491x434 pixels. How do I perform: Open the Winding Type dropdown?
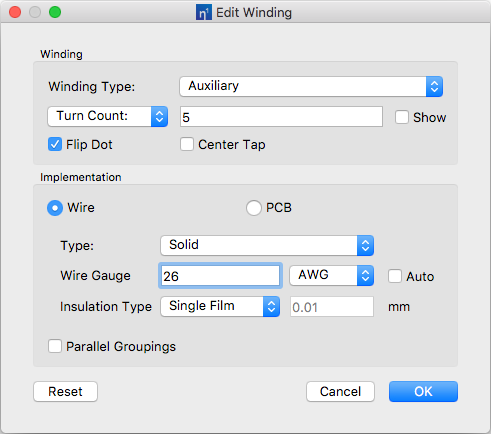[311, 87]
